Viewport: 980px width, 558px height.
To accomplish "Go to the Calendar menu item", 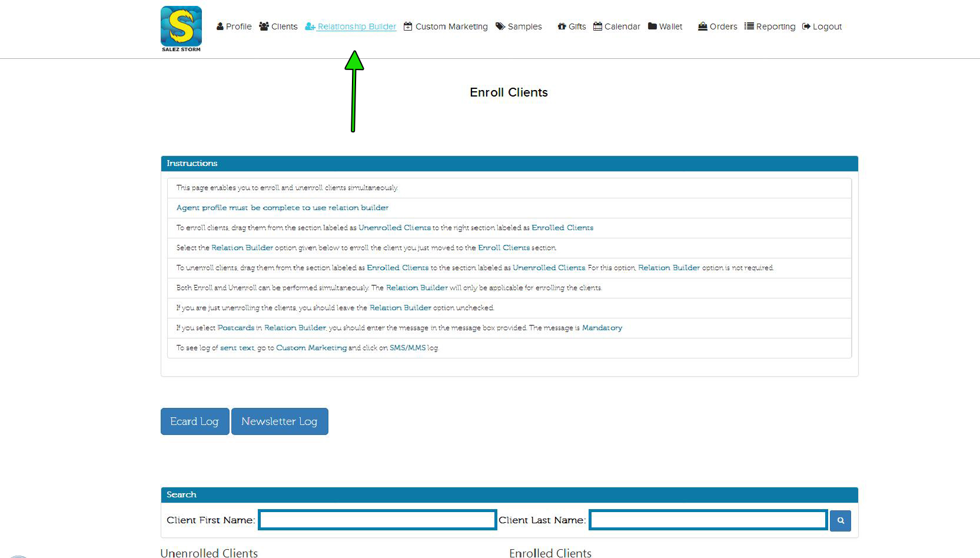I will 622,26.
